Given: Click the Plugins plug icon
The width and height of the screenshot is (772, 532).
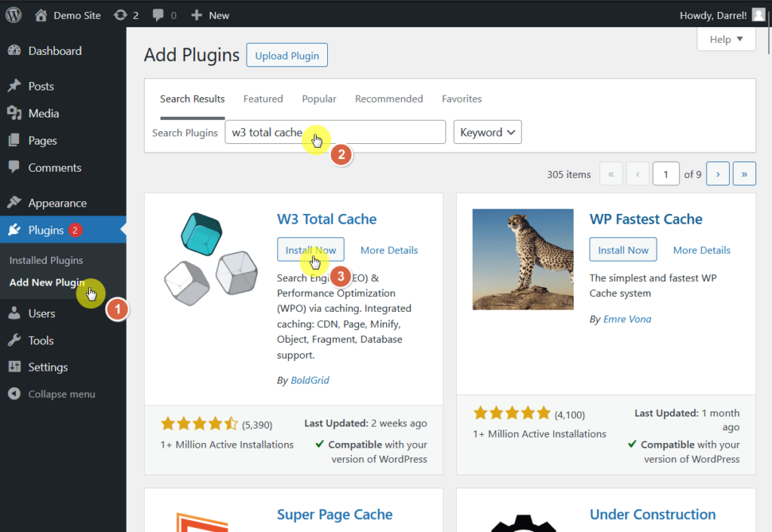Looking at the screenshot, I should (14, 230).
